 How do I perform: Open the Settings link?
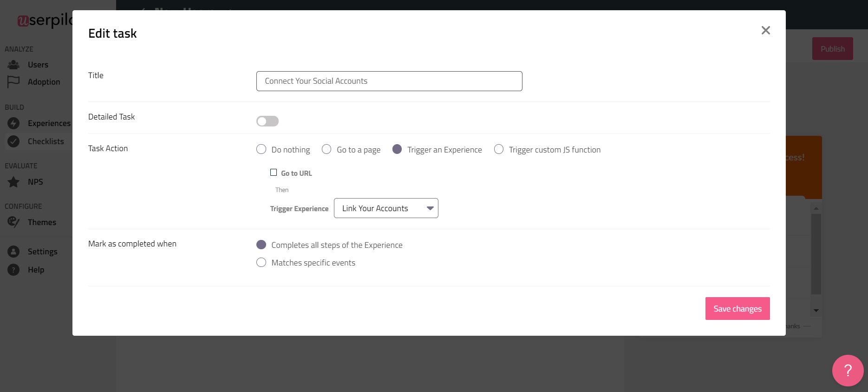[x=43, y=252]
